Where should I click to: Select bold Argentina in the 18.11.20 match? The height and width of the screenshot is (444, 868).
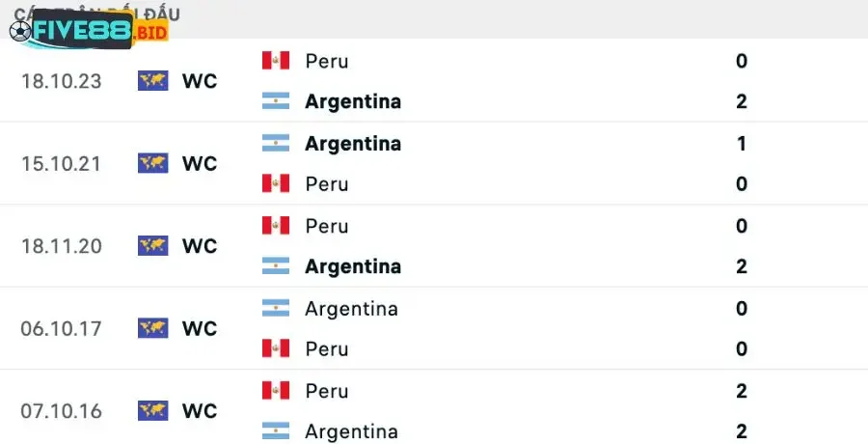click(352, 266)
